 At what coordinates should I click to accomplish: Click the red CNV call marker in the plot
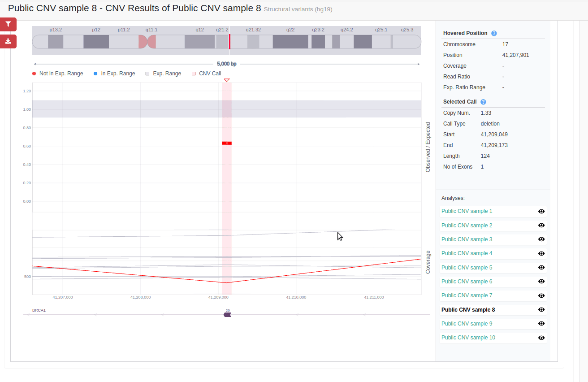click(226, 143)
